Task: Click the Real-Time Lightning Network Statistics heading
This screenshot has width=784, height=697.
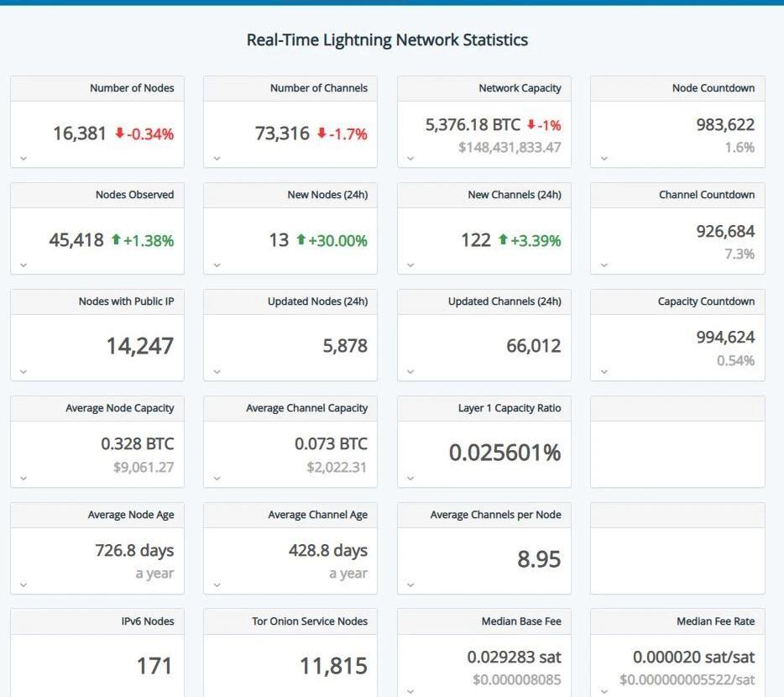Action: [387, 39]
